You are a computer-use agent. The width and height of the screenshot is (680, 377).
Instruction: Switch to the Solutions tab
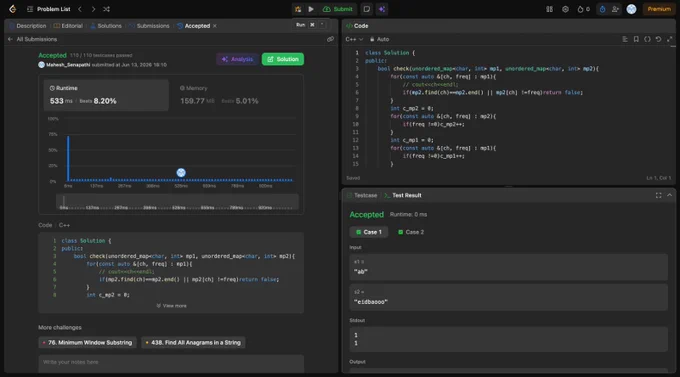tap(106, 26)
